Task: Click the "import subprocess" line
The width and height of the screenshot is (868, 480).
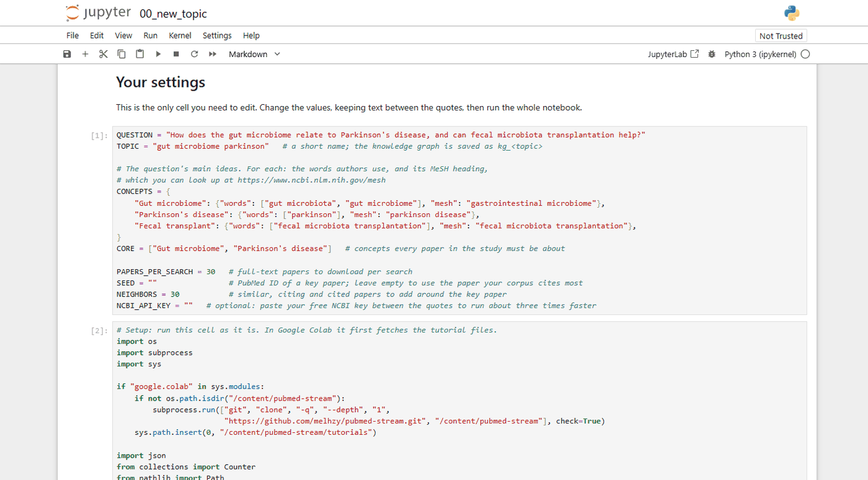Action: click(x=154, y=353)
